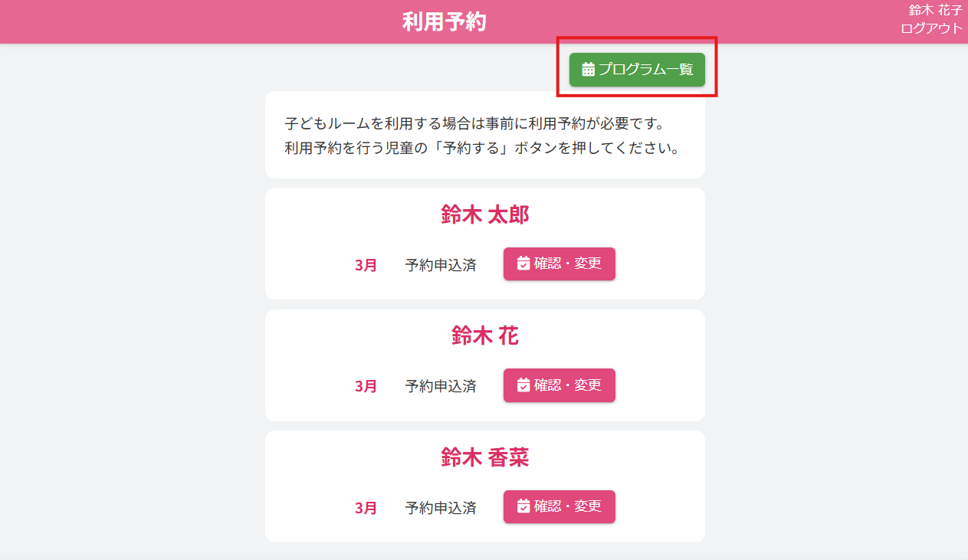Click the 3月 label for 鈴木 花
Screen dimensions: 968x560
[366, 386]
